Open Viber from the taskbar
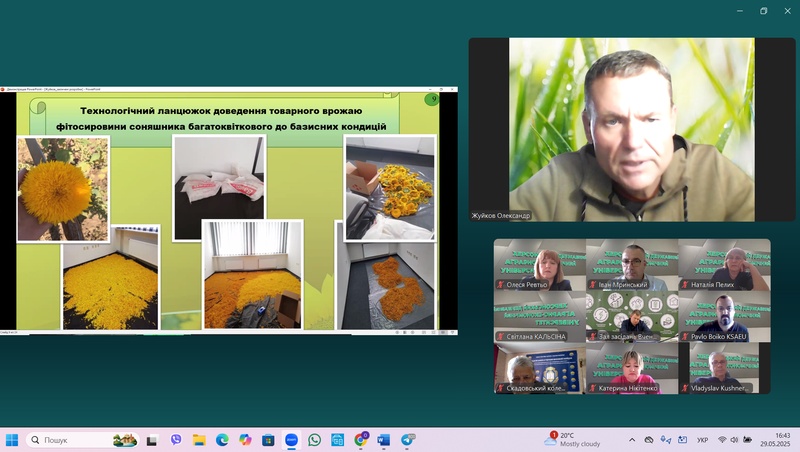 (x=176, y=440)
